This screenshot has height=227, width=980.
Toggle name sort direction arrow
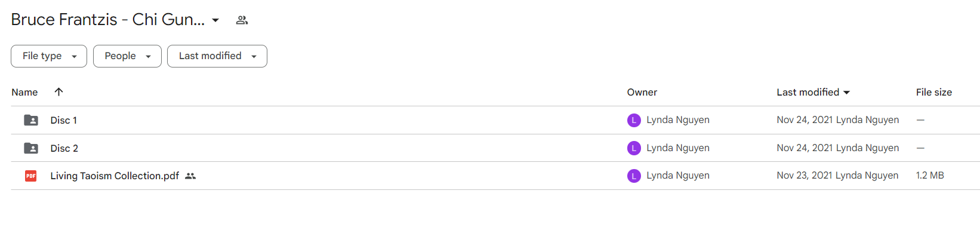tap(58, 91)
